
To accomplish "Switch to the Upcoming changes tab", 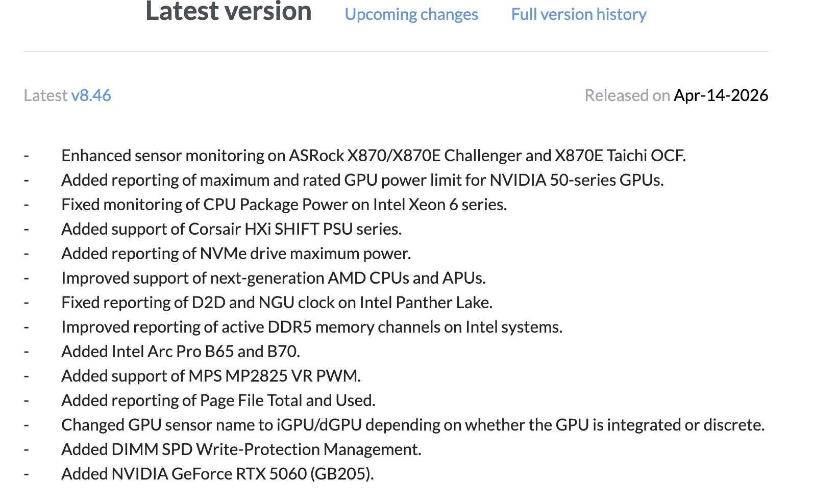I will (x=411, y=14).
